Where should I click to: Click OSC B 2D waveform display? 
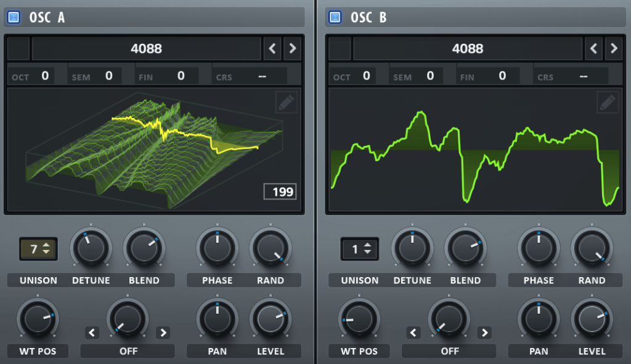[475, 150]
